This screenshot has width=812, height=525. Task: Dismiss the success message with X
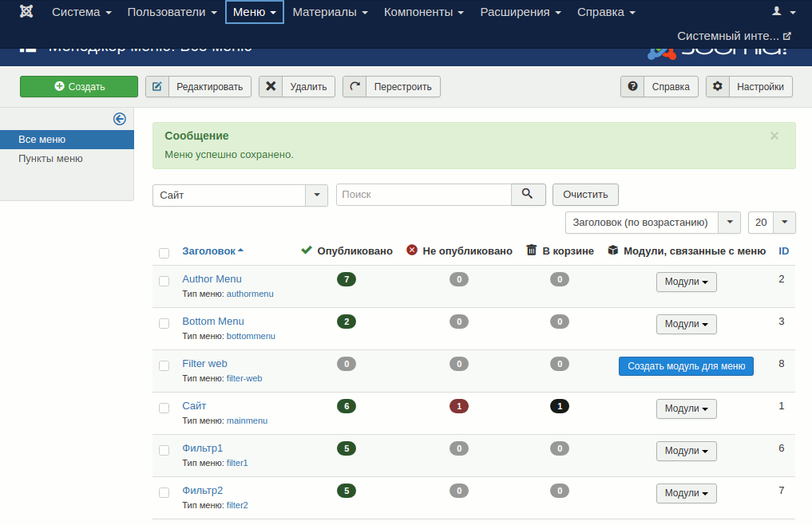[774, 136]
